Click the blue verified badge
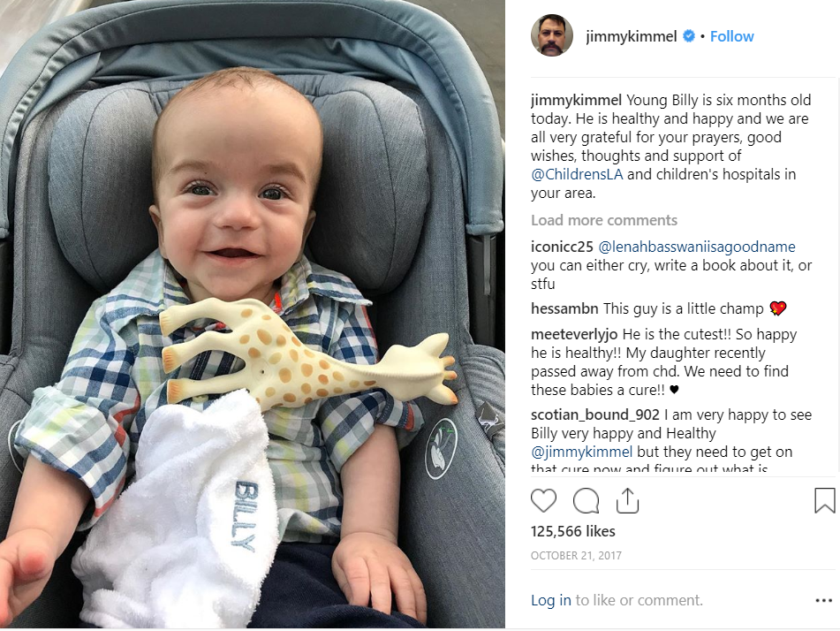This screenshot has width=840, height=631. (689, 36)
